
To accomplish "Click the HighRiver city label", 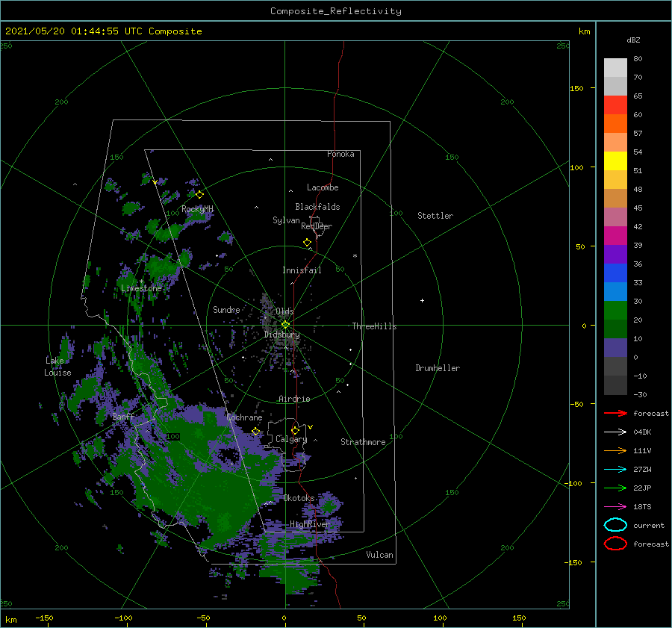I will pos(309,524).
